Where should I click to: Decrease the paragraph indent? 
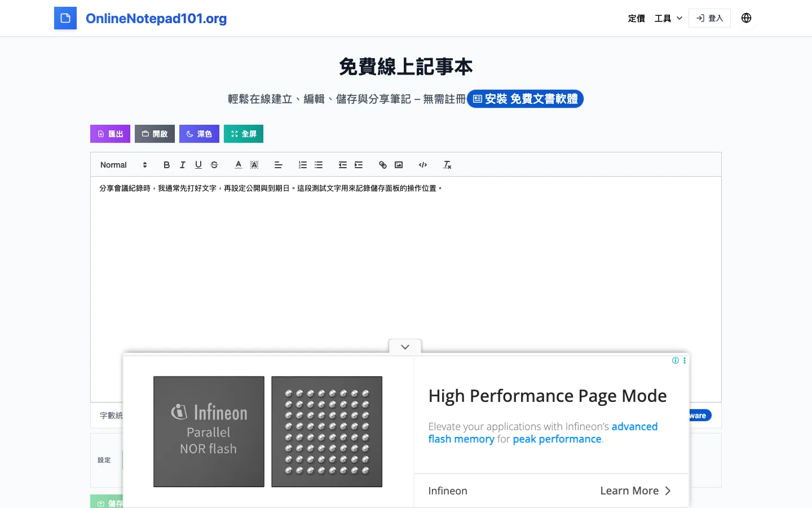coord(342,165)
